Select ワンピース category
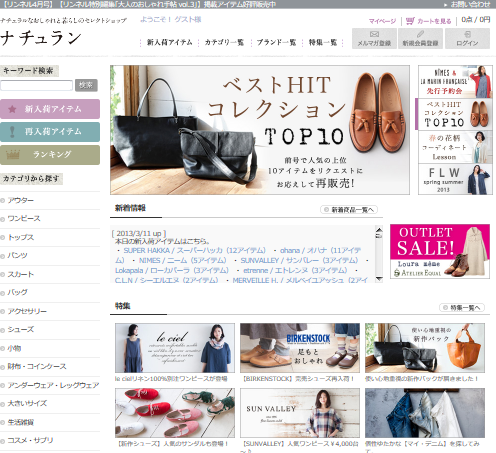This screenshot has width=496, height=453. 24,219
